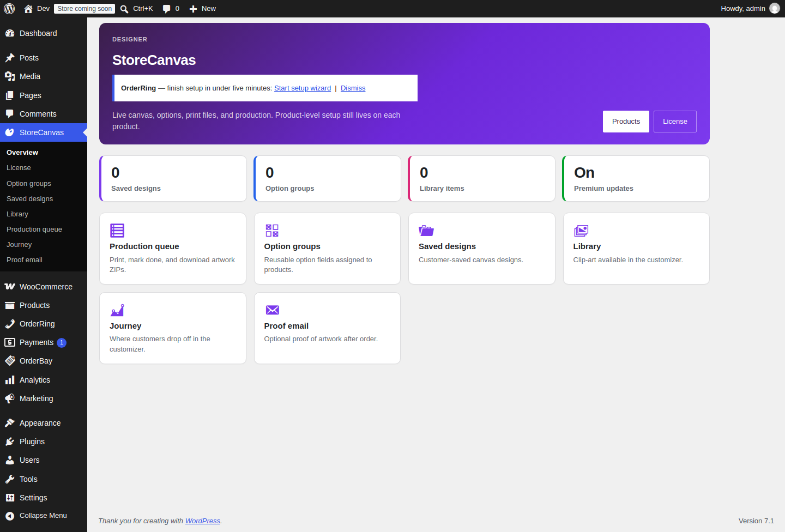The width and height of the screenshot is (785, 532).
Task: Open the Ctrl+K command palette shortcut
Action: (x=136, y=9)
